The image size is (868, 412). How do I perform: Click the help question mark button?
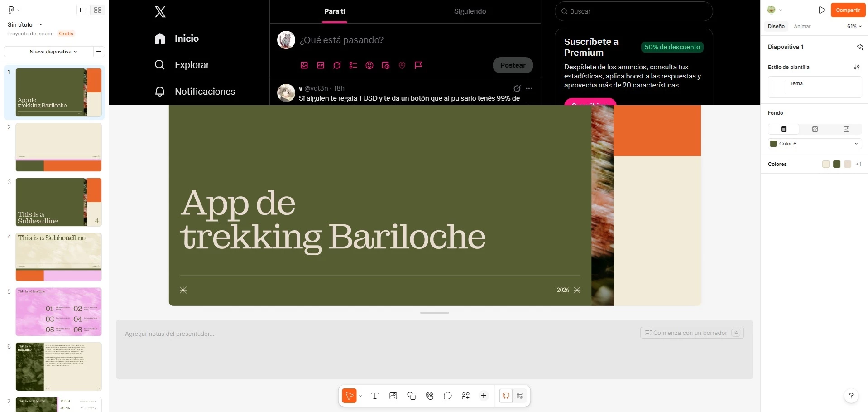[x=851, y=396]
